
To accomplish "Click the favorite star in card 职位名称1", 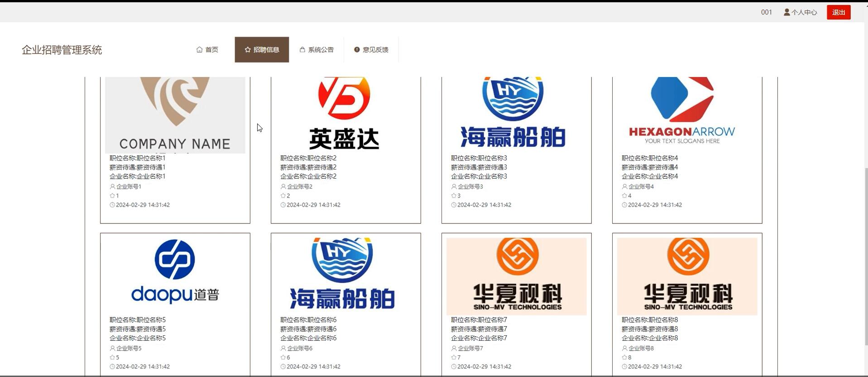I will pos(112,196).
